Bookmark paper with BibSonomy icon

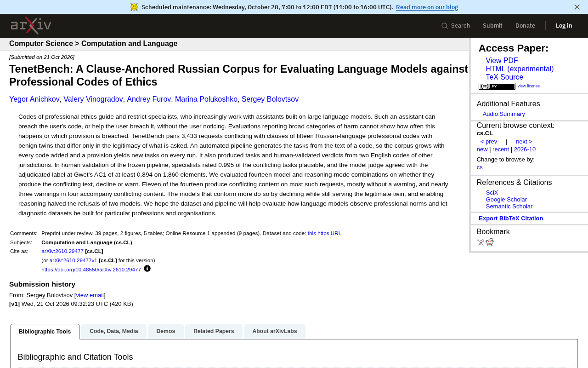pos(481,242)
